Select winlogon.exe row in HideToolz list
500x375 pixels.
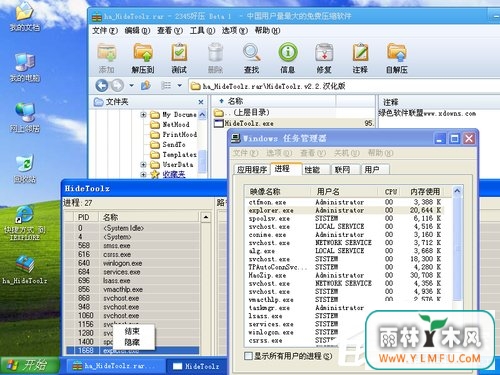133,263
